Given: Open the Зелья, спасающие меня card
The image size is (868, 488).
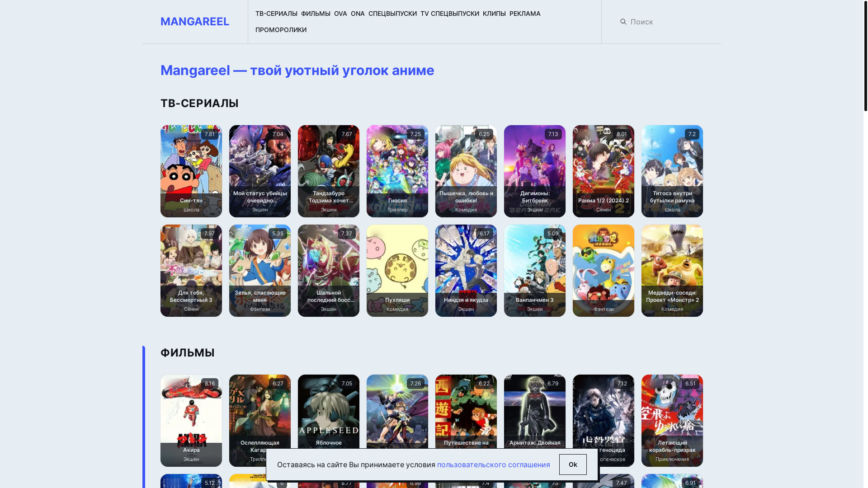Looking at the screenshot, I should pyautogui.click(x=260, y=271).
